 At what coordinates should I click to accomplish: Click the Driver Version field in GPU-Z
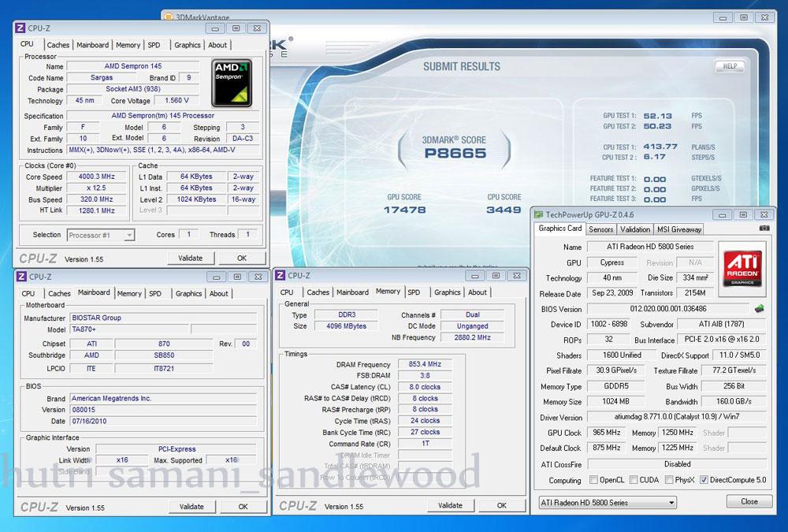point(676,417)
